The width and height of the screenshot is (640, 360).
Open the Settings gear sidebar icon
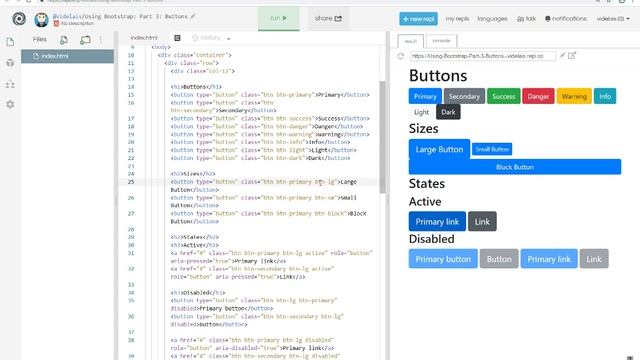click(x=10, y=104)
